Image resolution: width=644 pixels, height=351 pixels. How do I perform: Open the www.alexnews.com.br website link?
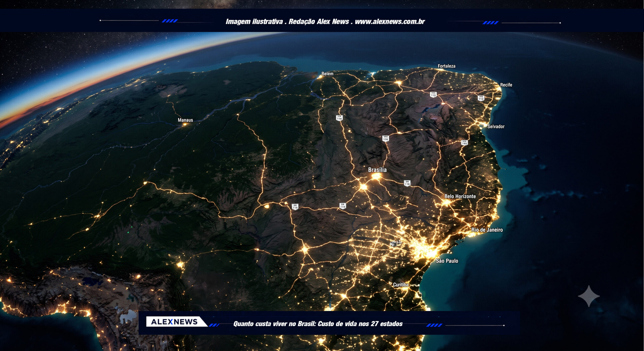point(390,22)
